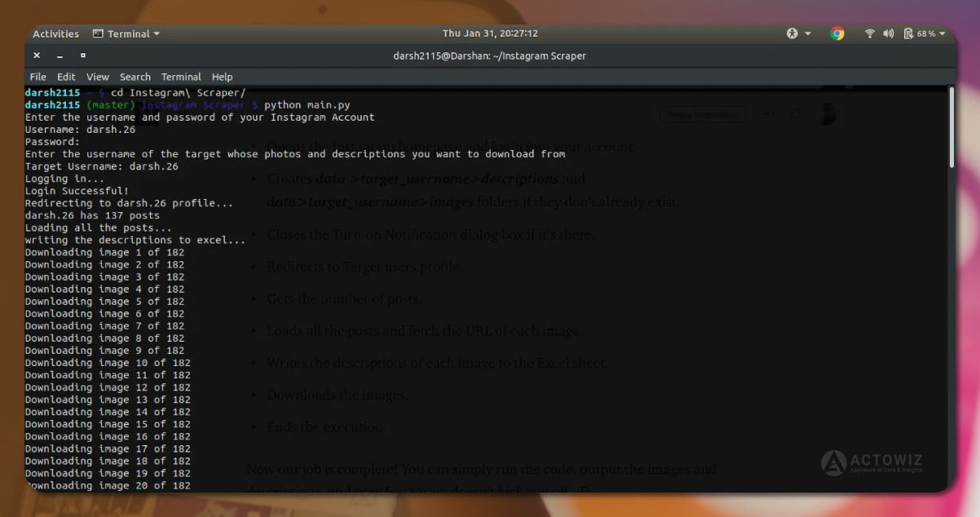The image size is (980, 517).
Task: Expand the system menu arrow beside 68%
Action: point(942,33)
